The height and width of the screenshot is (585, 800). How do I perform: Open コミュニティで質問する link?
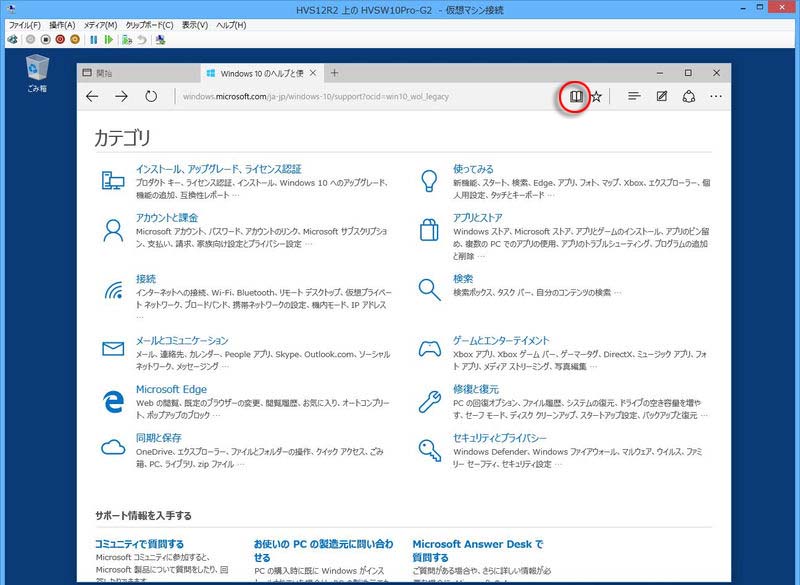click(139, 544)
